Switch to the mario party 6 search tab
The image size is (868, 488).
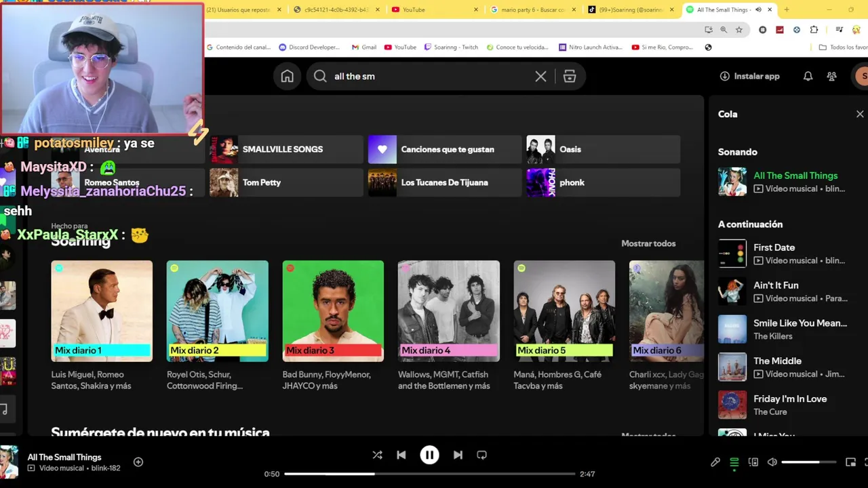point(533,9)
